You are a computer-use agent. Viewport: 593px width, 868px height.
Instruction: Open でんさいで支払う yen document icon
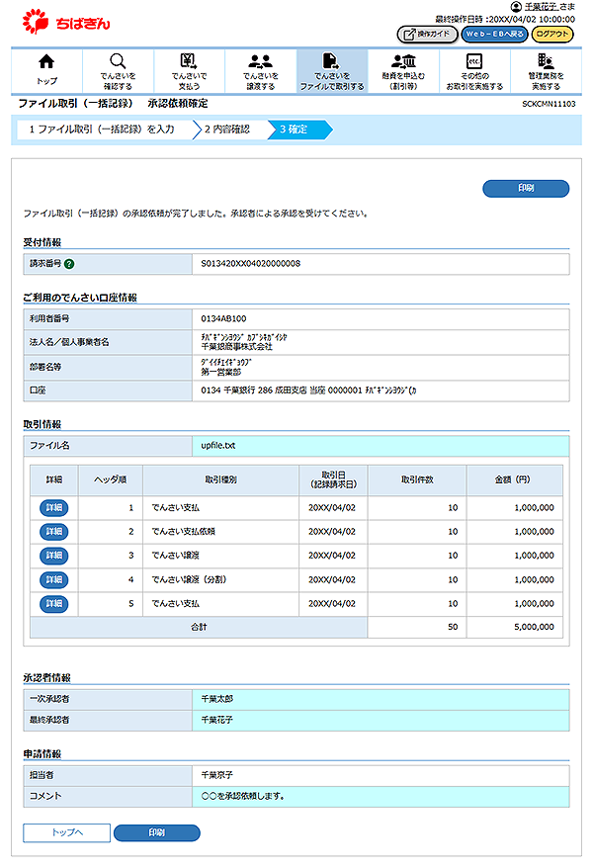[x=189, y=61]
